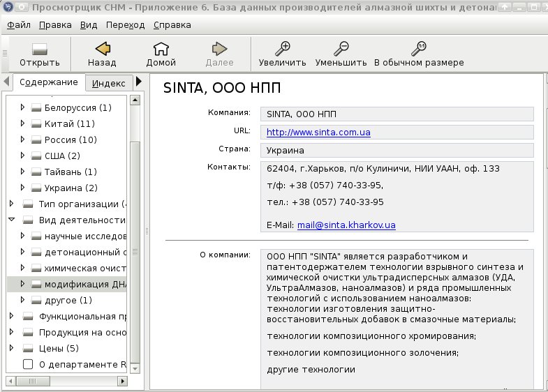548x392 pixels.
Task: Click the book icon beside химическая очист
Action: (36, 269)
